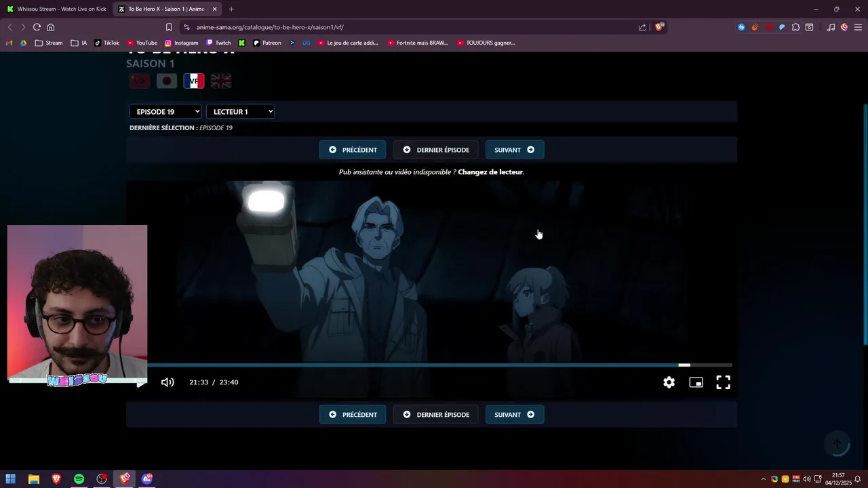The width and height of the screenshot is (868, 488).
Task: Open the 'Le jeu de carte addi...' bookmark
Action: (347, 43)
